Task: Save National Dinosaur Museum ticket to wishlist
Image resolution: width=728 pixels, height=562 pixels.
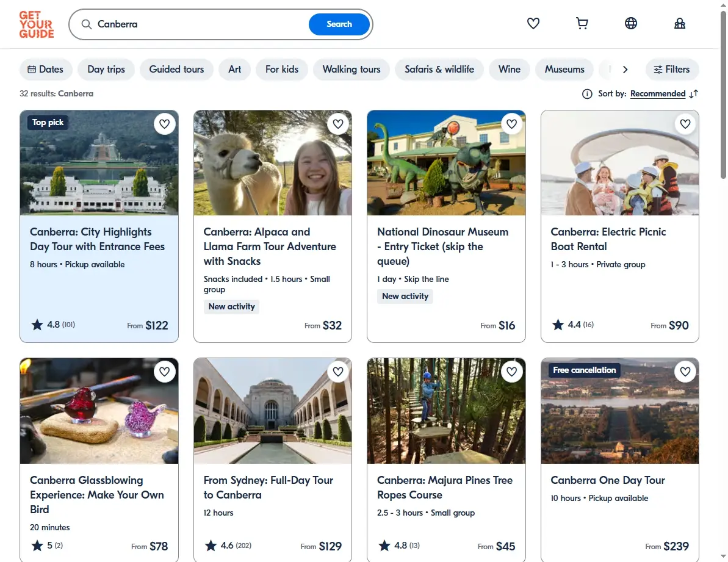Action: (511, 124)
